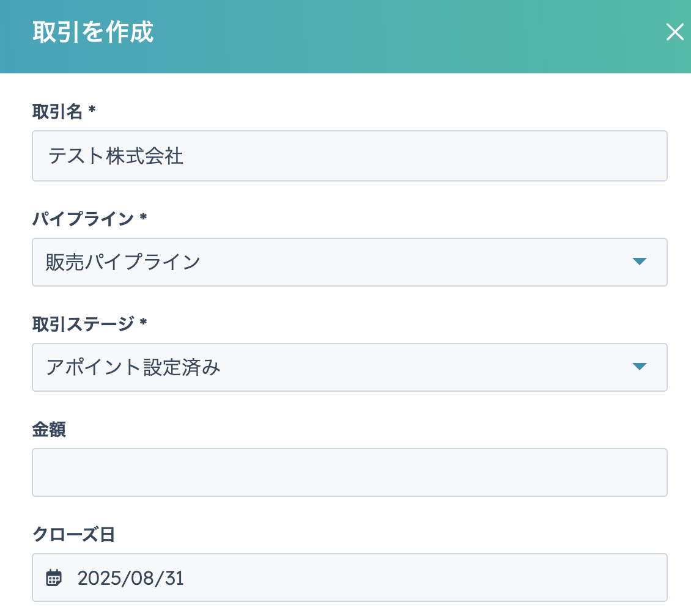The image size is (691, 616).
Task: Open the 販売パイプライン selection box
Action: click(330, 262)
